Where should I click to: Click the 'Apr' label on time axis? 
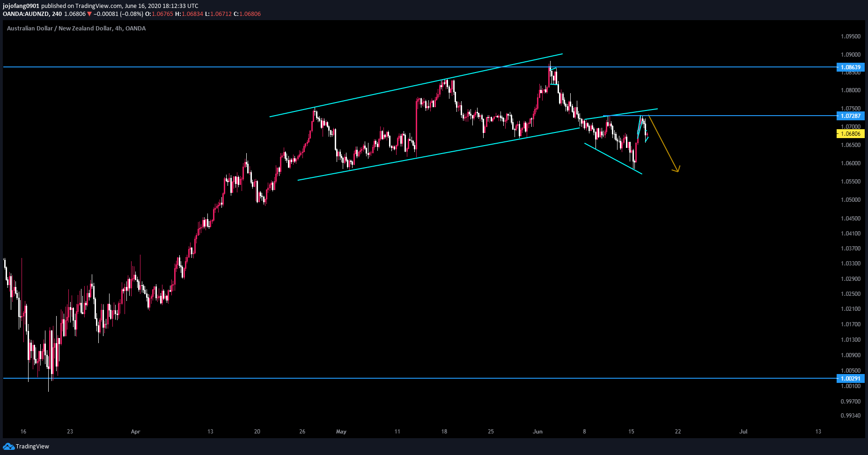tap(135, 431)
